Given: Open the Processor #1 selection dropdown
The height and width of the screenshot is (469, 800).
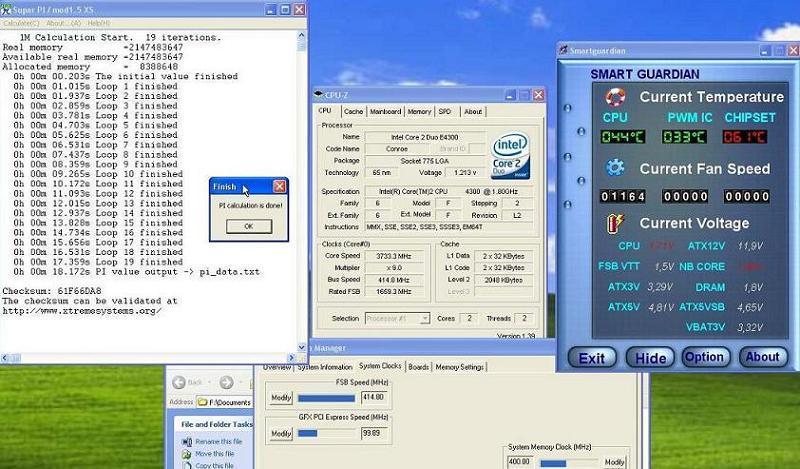Looking at the screenshot, I should click(424, 318).
